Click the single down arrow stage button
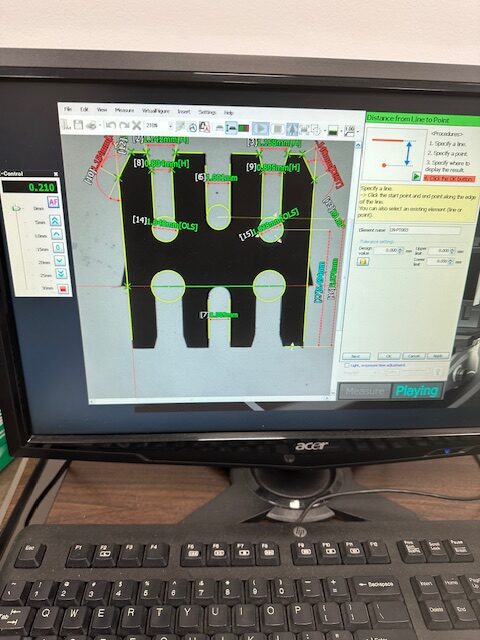Image resolution: width=480 pixels, height=640 pixels. (60, 261)
